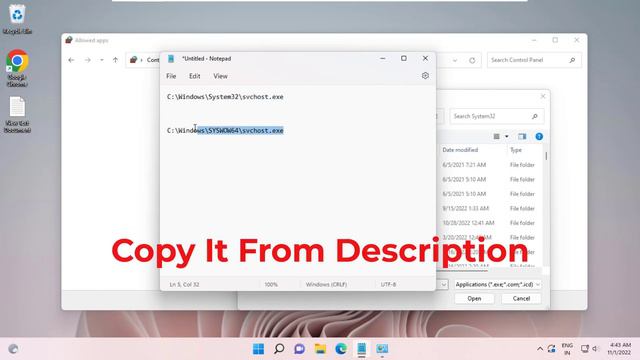This screenshot has height=360, width=640.
Task: Click the view layout icon in file dialog
Action: point(496,136)
